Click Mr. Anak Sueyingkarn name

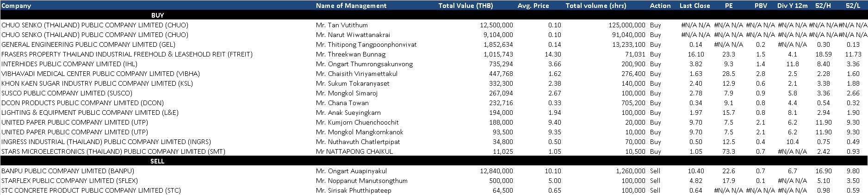(348, 113)
